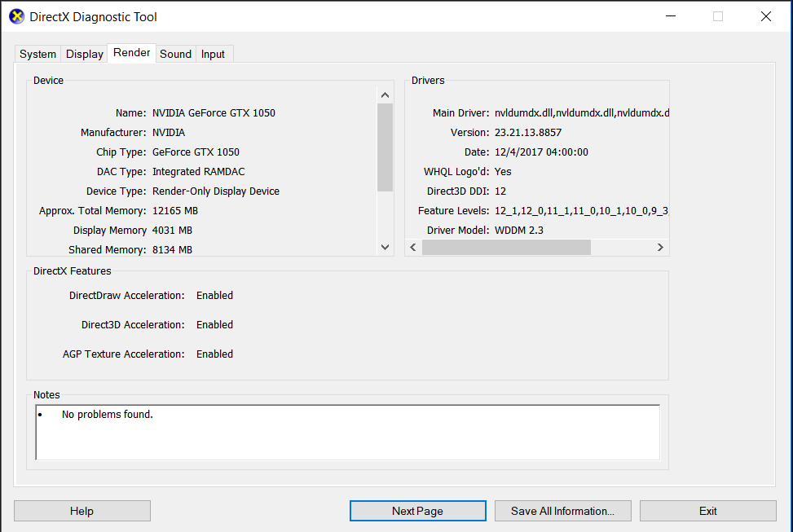Viewport: 793px width, 532px height.
Task: Click the WHQL Logo'd 'Yes' value
Action: 503,171
